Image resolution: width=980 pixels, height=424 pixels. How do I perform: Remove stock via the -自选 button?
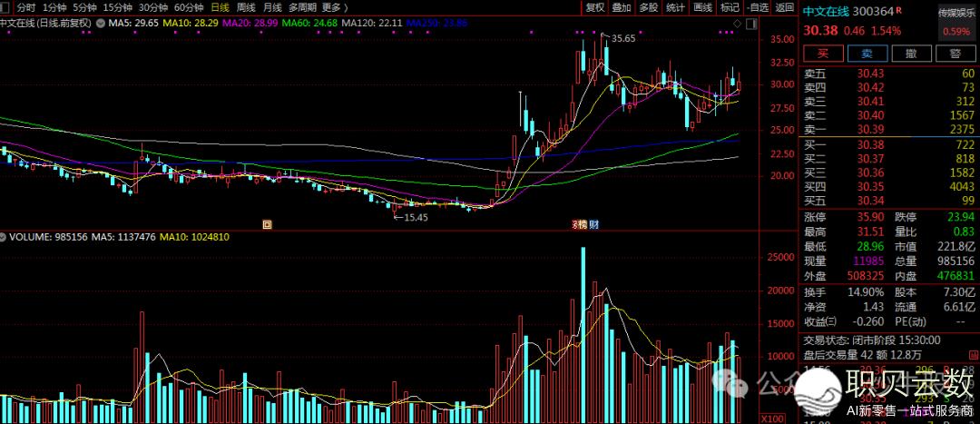point(759,6)
